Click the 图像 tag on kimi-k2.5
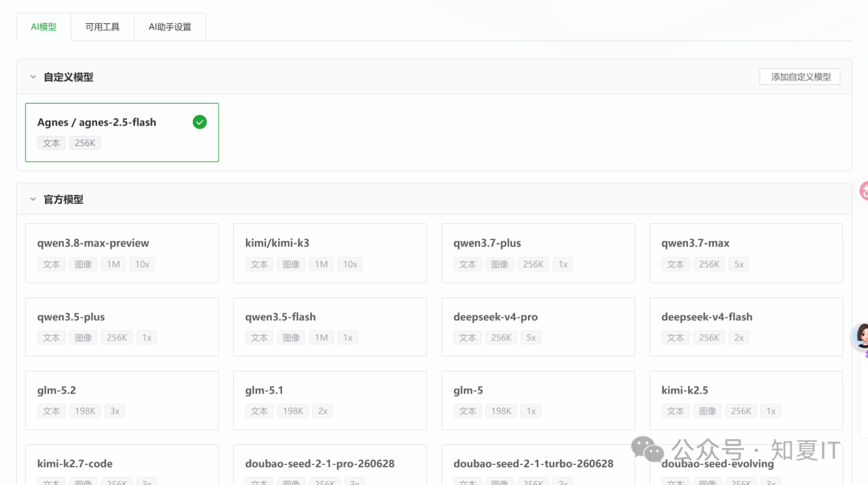 [x=707, y=411]
